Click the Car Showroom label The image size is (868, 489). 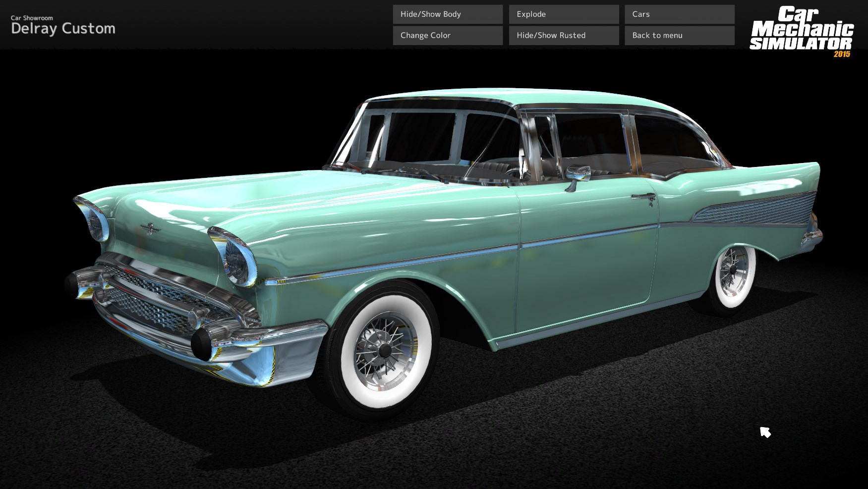[32, 18]
